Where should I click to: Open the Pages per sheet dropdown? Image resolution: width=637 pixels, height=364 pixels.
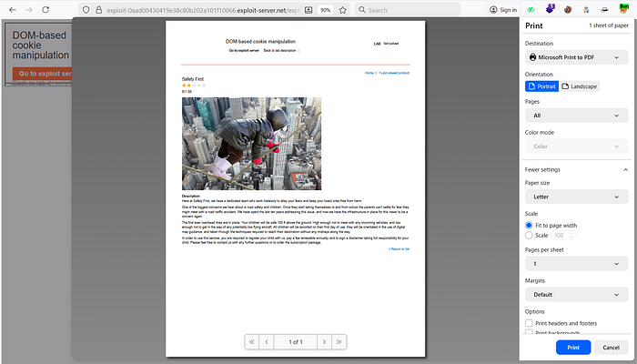coord(576,264)
